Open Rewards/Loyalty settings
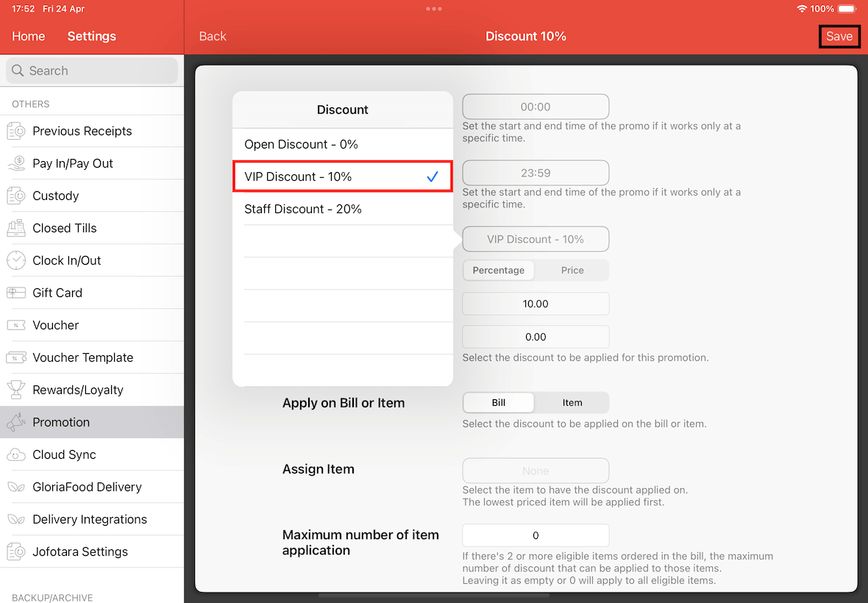This screenshot has height=603, width=868. [92, 390]
